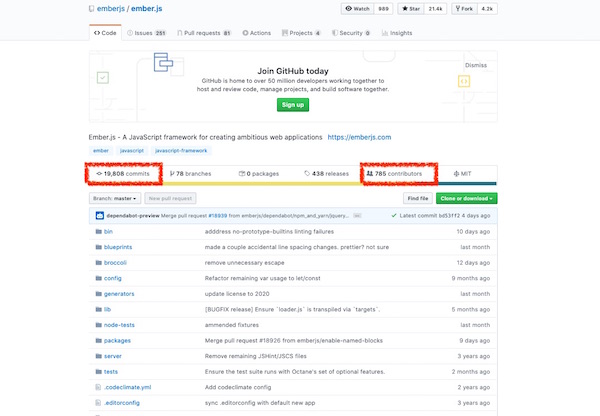Click the folder icon next to blueprints

(x=95, y=246)
